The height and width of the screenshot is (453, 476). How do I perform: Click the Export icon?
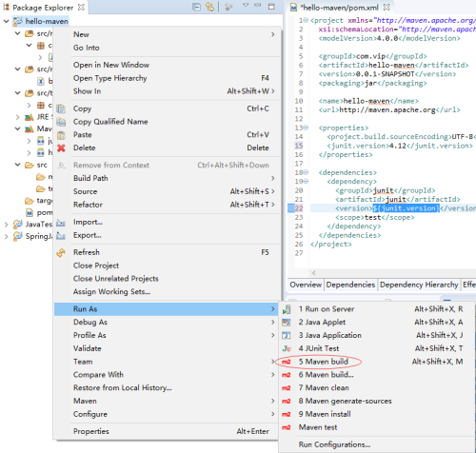click(61, 236)
